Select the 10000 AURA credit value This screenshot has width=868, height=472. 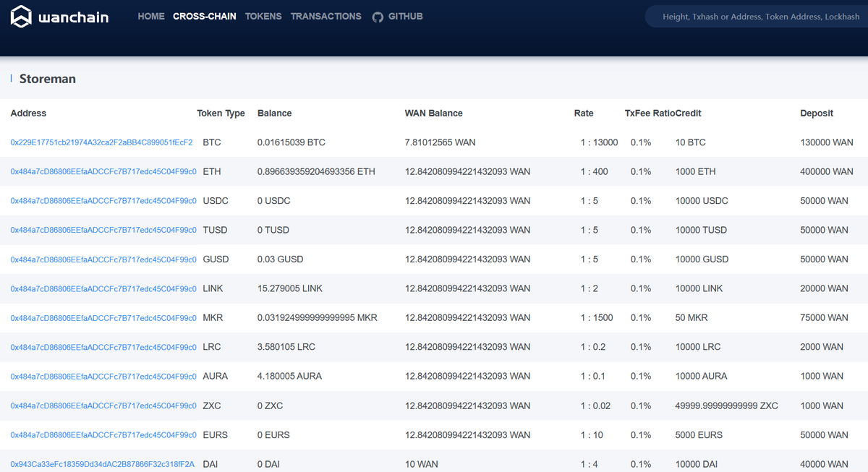tap(701, 377)
